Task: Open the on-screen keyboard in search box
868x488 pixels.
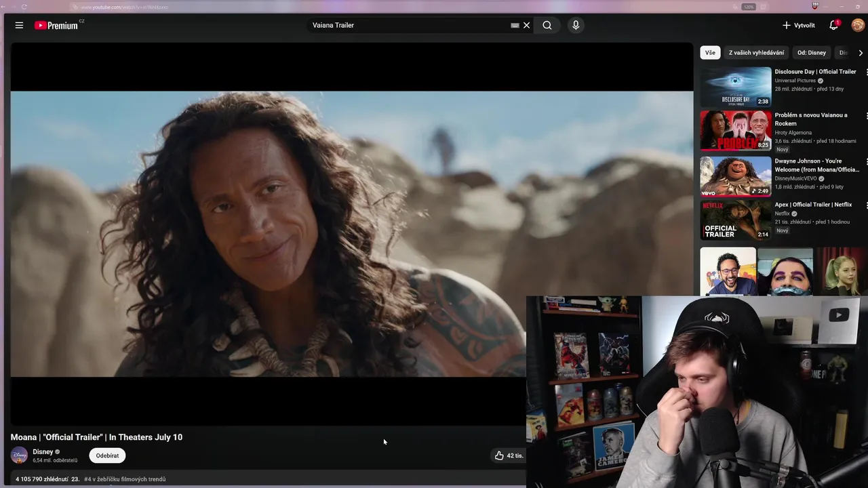Action: click(x=515, y=25)
